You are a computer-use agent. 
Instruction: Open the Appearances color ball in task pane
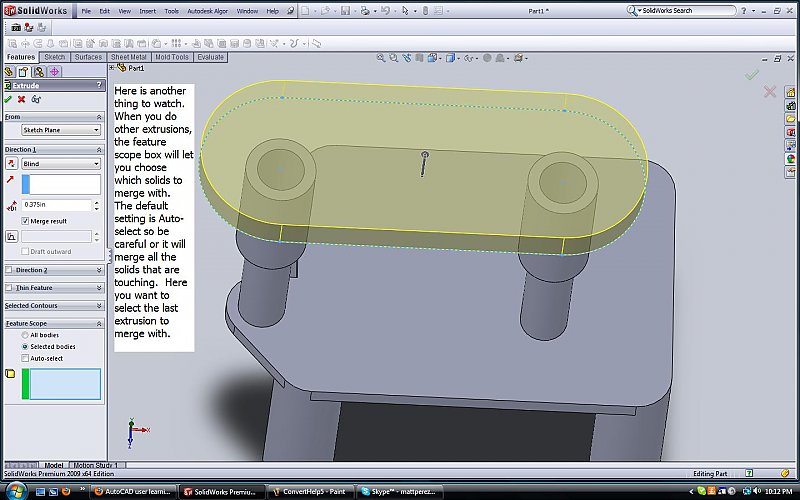click(x=790, y=158)
